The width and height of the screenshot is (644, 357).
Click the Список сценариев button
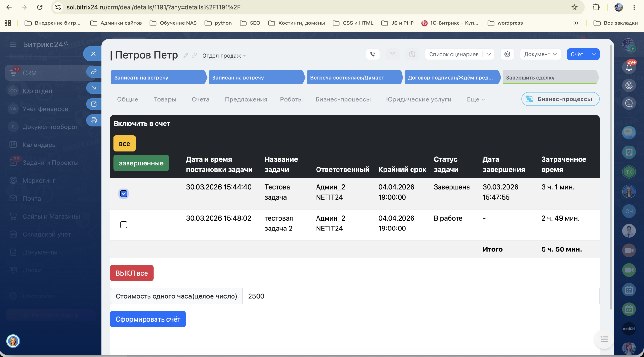454,54
